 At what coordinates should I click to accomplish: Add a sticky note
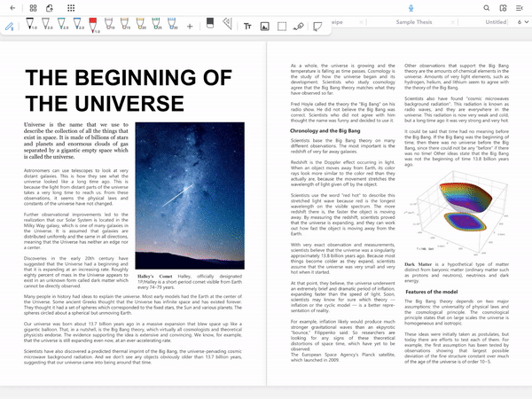(x=317, y=26)
